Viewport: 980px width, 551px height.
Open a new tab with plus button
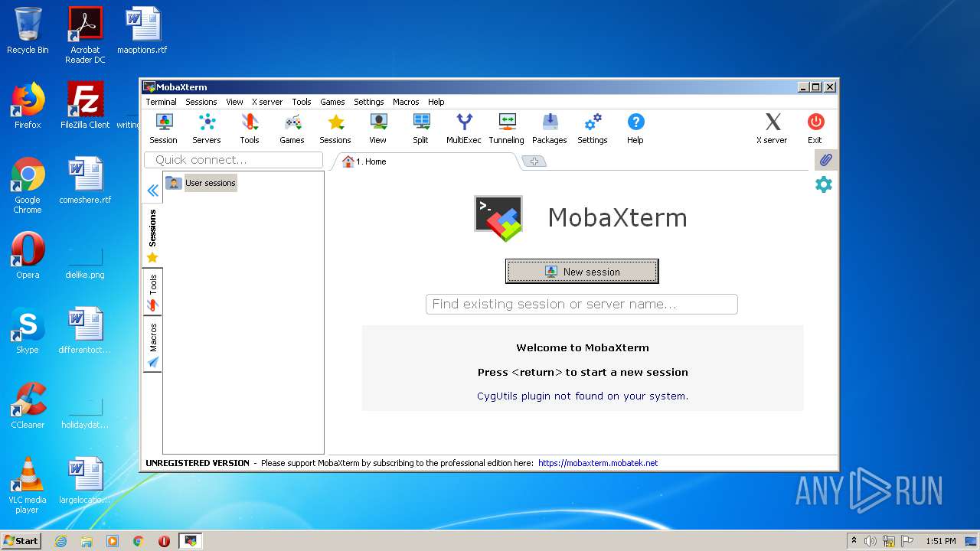(x=534, y=161)
